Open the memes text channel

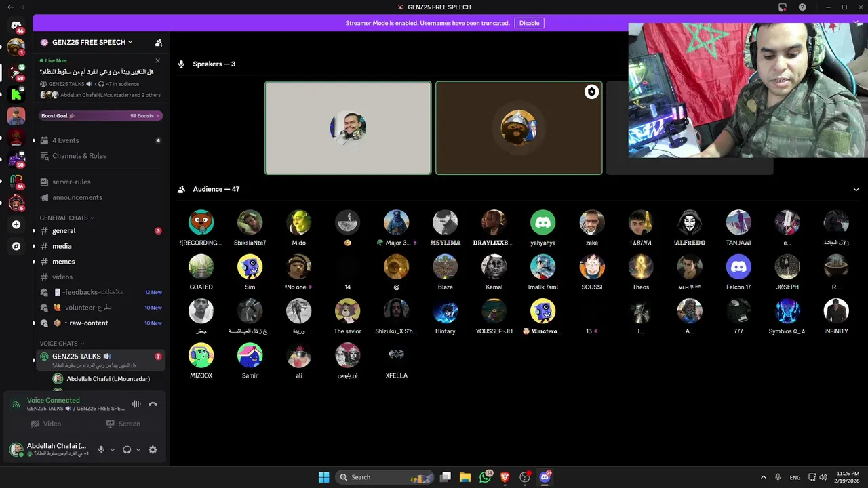(x=100, y=262)
